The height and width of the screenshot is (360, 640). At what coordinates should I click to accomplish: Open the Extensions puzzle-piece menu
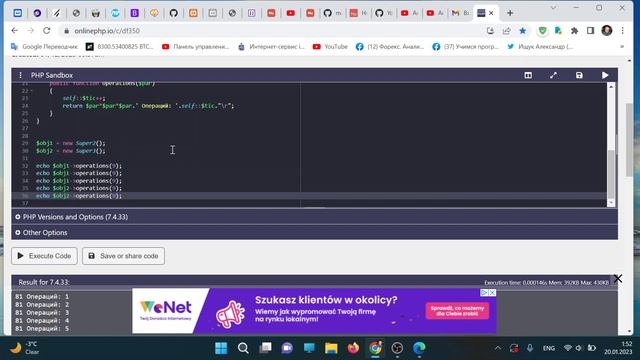(574, 31)
